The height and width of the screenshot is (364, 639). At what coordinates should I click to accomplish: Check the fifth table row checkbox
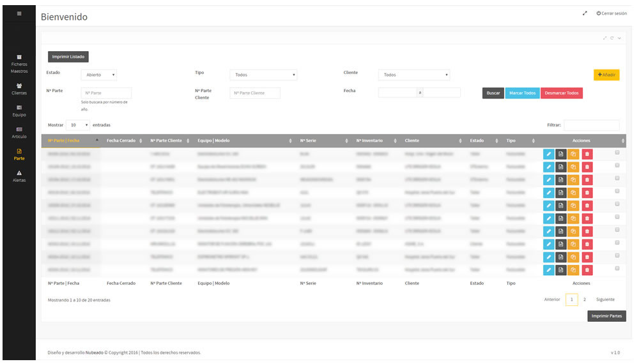pyautogui.click(x=617, y=204)
